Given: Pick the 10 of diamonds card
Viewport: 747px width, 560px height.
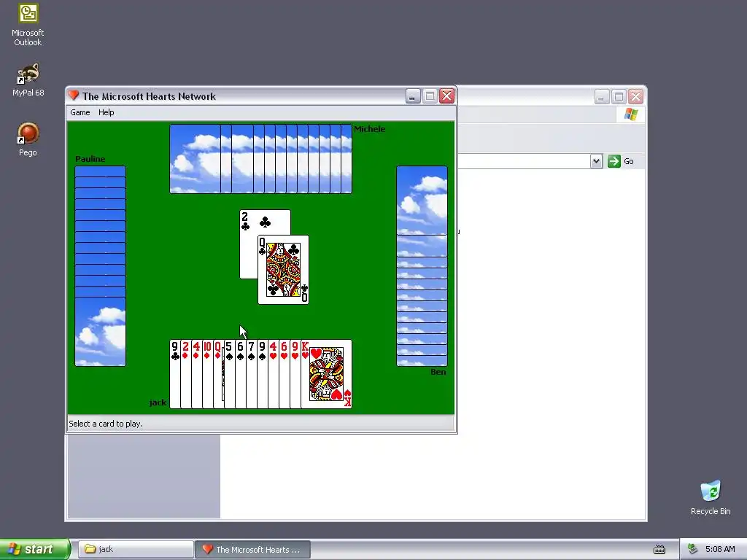Looking at the screenshot, I should (x=208, y=374).
